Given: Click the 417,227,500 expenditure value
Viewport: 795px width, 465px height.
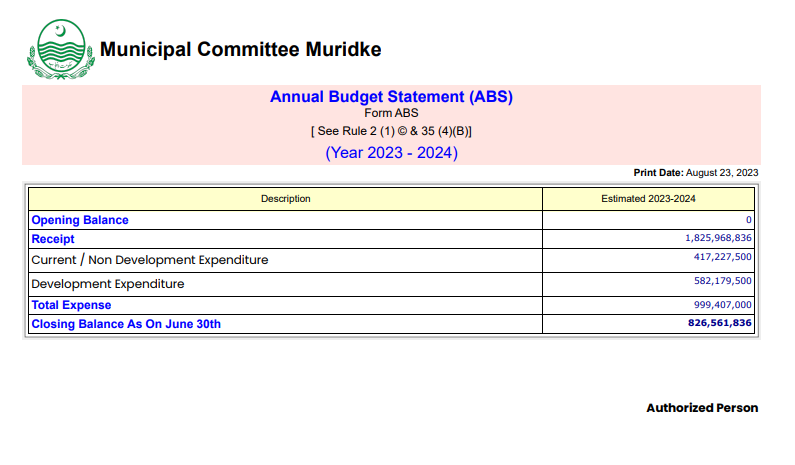Looking at the screenshot, I should pos(722,257).
